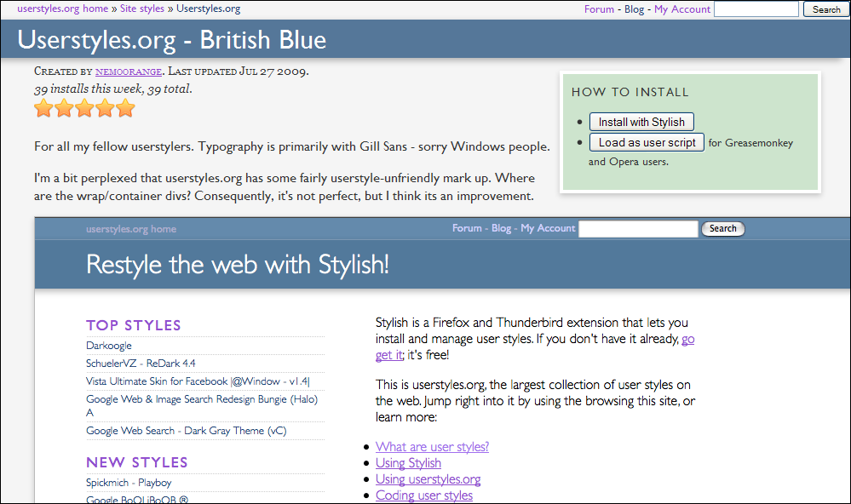The height and width of the screenshot is (504, 851).
Task: Visit the author nemoorange's profile
Action: pyautogui.click(x=129, y=72)
